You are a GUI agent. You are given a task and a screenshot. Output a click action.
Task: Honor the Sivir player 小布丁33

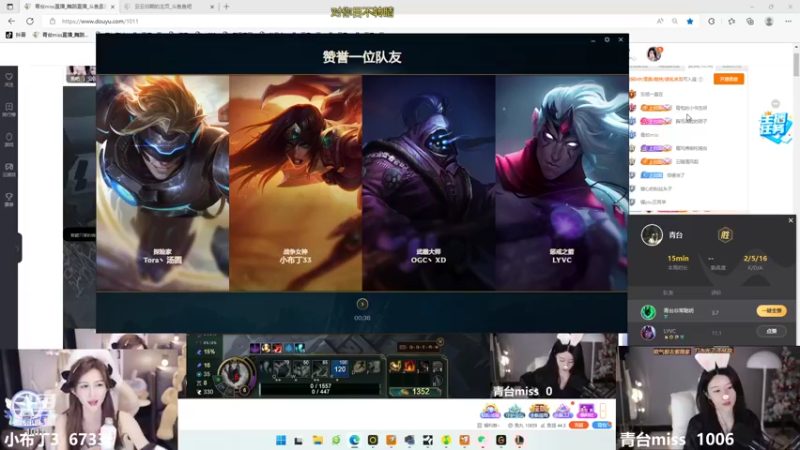pyautogui.click(x=295, y=183)
